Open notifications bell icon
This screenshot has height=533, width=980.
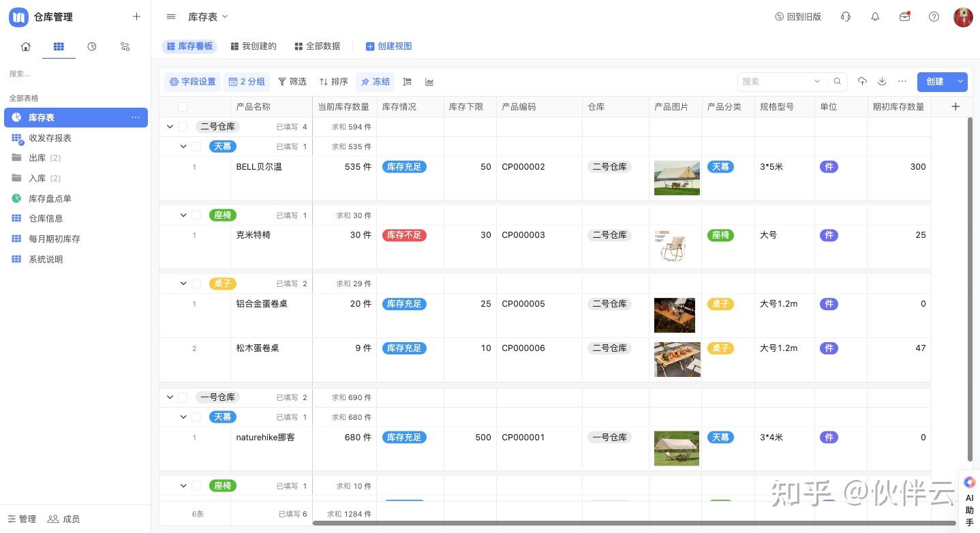(x=875, y=16)
